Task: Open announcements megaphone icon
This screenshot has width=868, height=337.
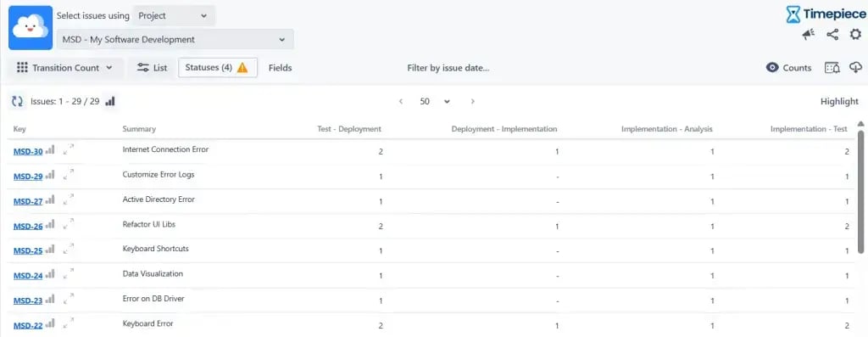Action: tap(809, 35)
